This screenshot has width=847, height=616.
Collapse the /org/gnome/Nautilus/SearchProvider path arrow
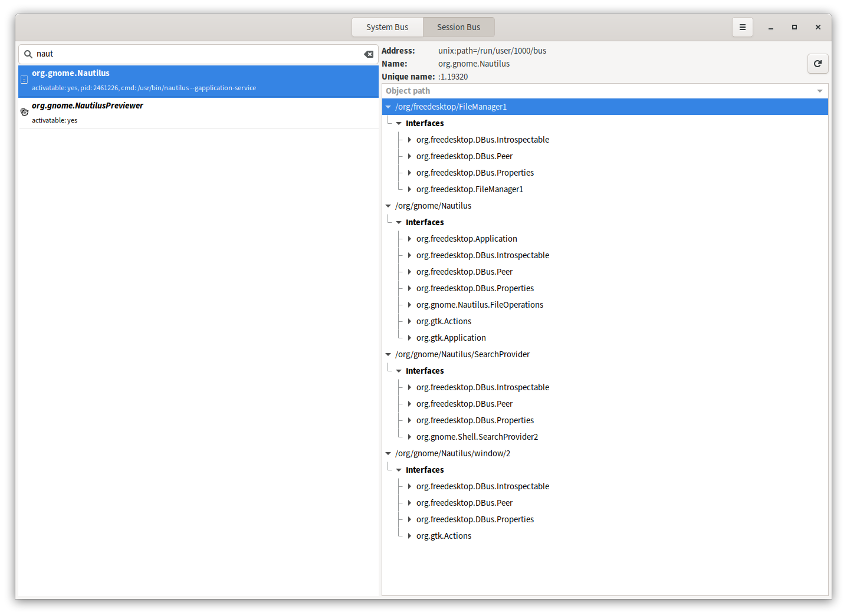pos(388,354)
